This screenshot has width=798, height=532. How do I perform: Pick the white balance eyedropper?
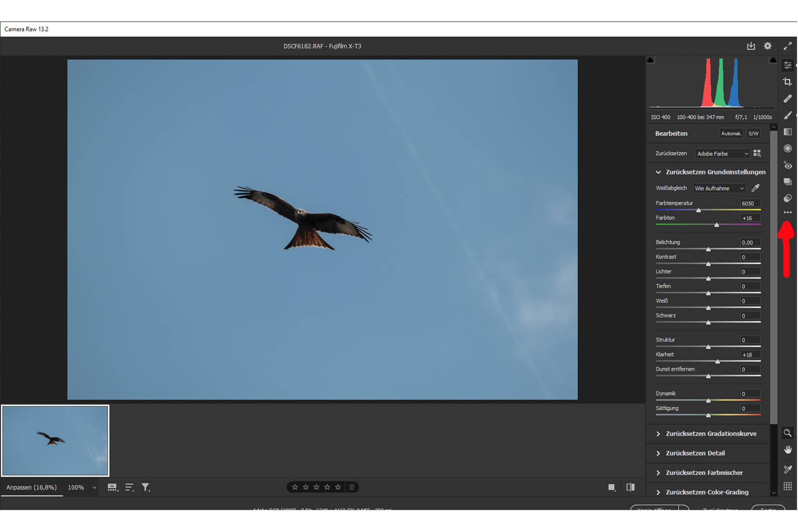coord(755,188)
